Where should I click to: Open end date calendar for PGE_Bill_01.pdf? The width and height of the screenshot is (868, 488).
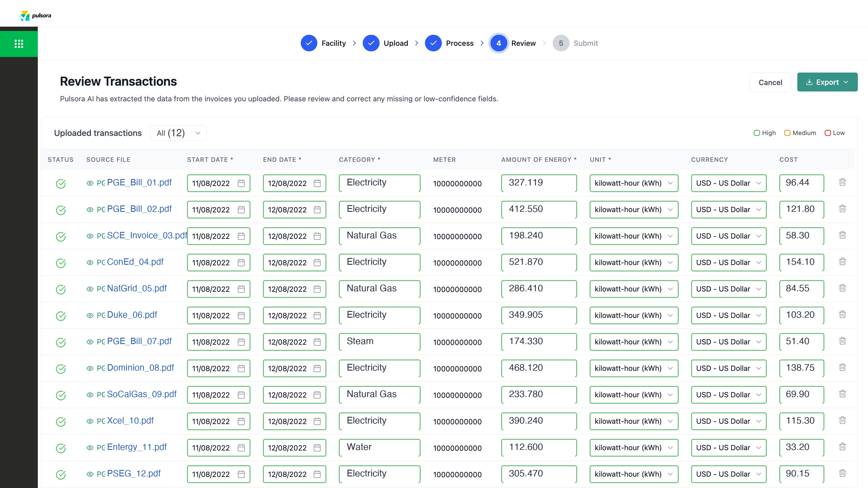(317, 183)
